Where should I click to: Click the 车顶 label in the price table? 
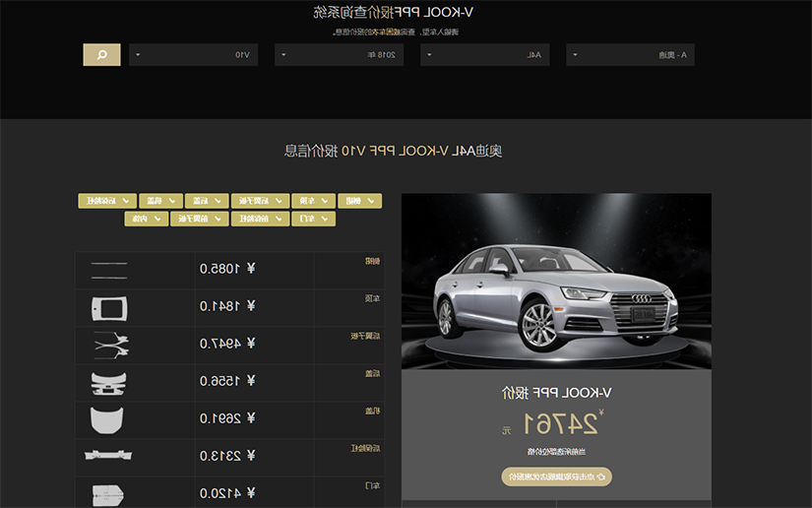[372, 298]
